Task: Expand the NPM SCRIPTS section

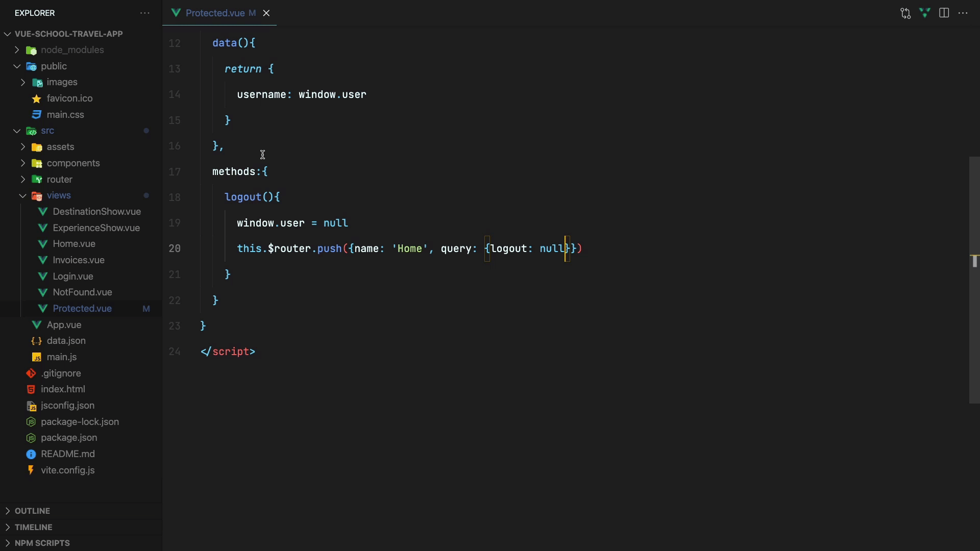Action: (42, 543)
